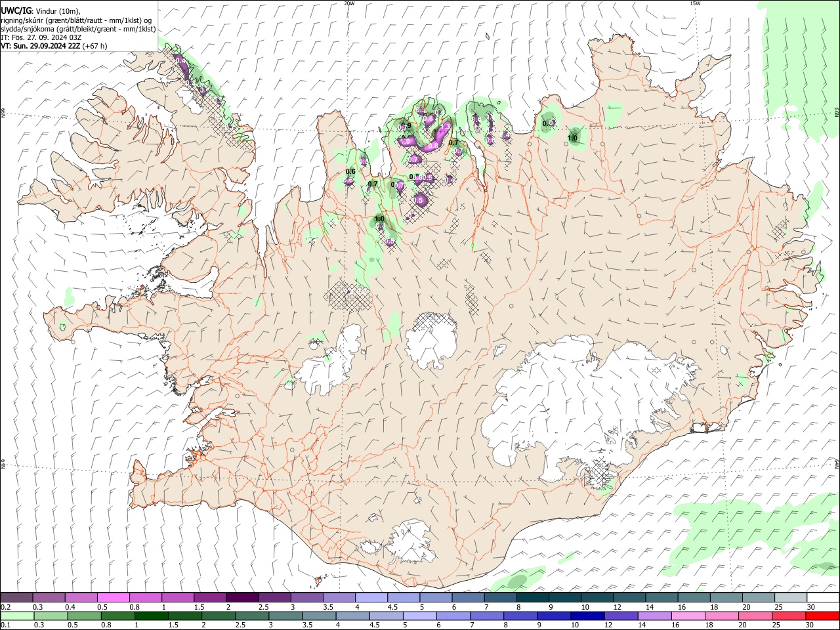Click the rain legend swatch between 25 and 30
840x630 pixels.
(789, 616)
